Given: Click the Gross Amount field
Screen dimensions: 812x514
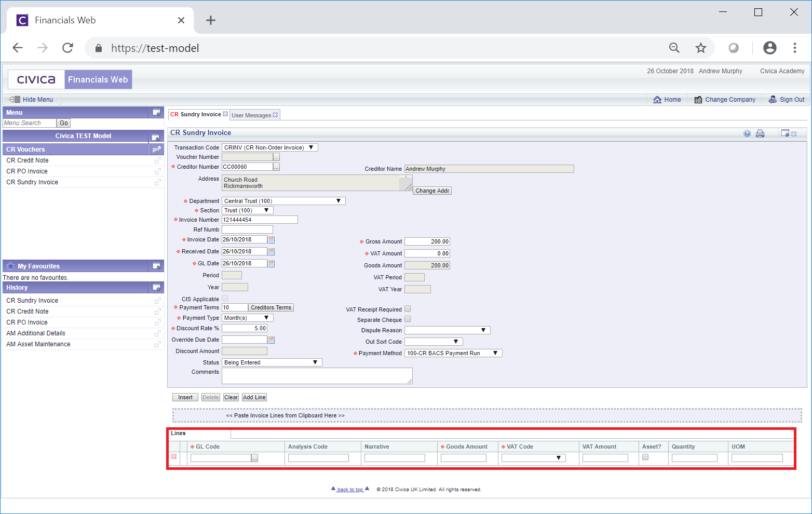Looking at the screenshot, I should [427, 241].
